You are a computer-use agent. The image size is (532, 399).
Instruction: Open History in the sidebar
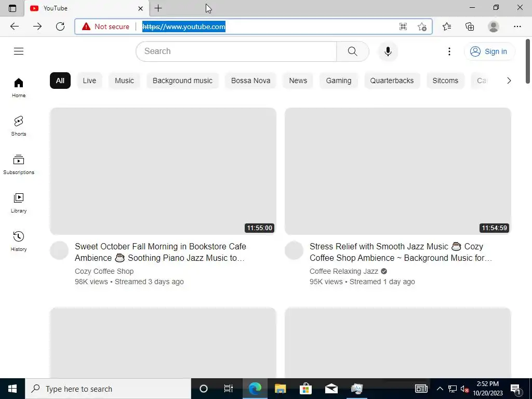point(19,241)
